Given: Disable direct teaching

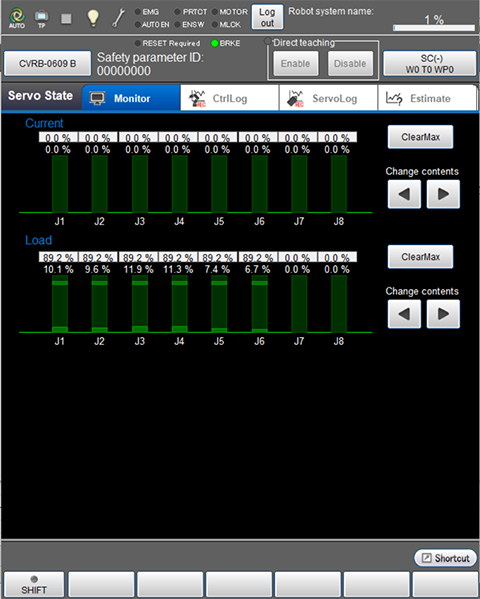Looking at the screenshot, I should pos(350,63).
